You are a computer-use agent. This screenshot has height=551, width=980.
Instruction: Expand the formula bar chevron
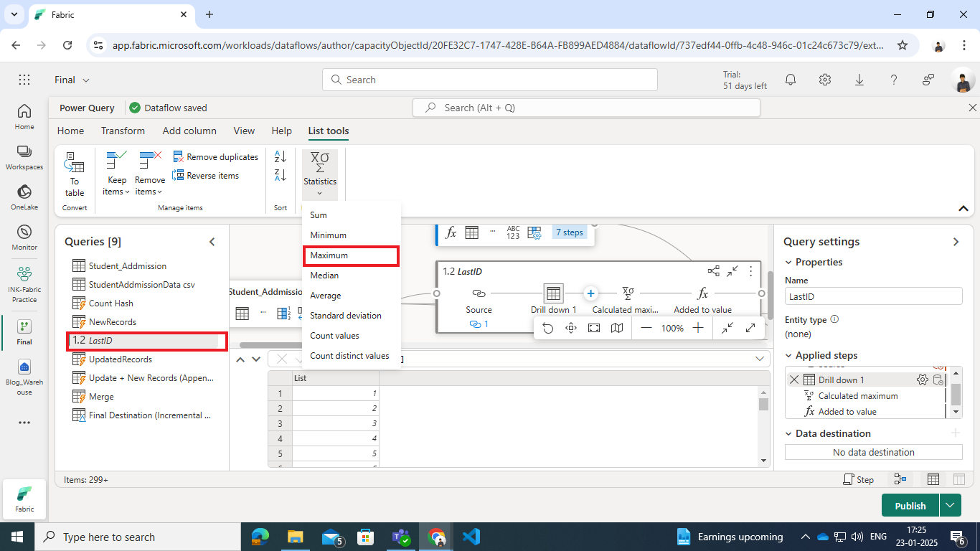click(760, 359)
